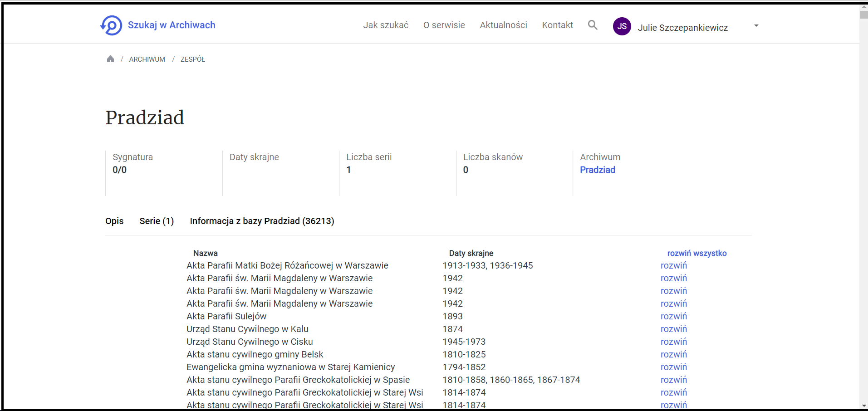Viewport: 868px width, 411px height.
Task: Expand the Matki Bożej Różańcowej row
Action: pos(673,265)
